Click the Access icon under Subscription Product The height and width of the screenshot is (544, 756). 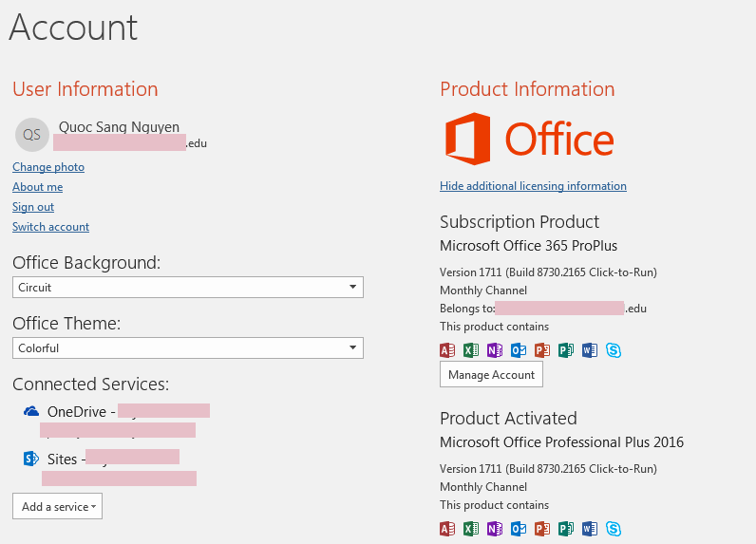447,350
